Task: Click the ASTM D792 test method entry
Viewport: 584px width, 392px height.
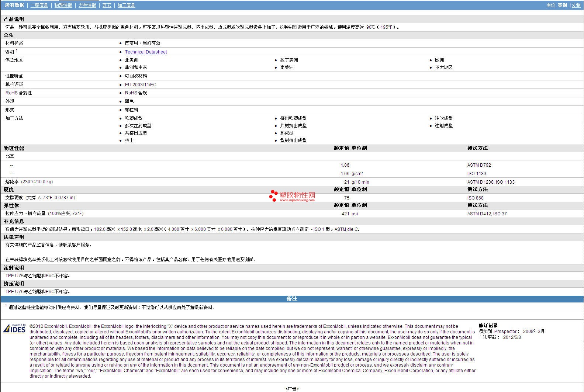Action: coord(479,165)
